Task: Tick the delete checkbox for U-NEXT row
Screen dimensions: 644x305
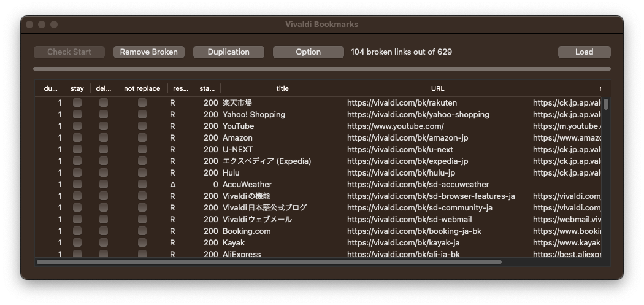Action: (104, 149)
